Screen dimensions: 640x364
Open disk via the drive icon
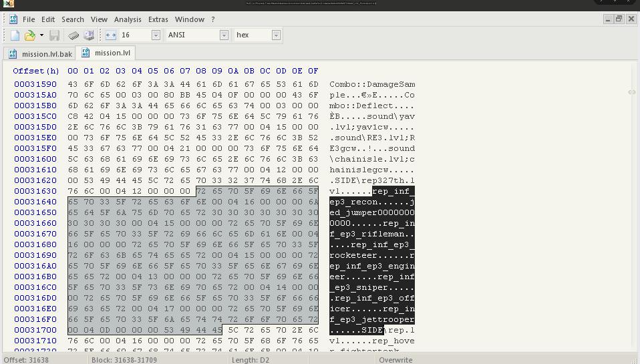[x=89, y=35]
